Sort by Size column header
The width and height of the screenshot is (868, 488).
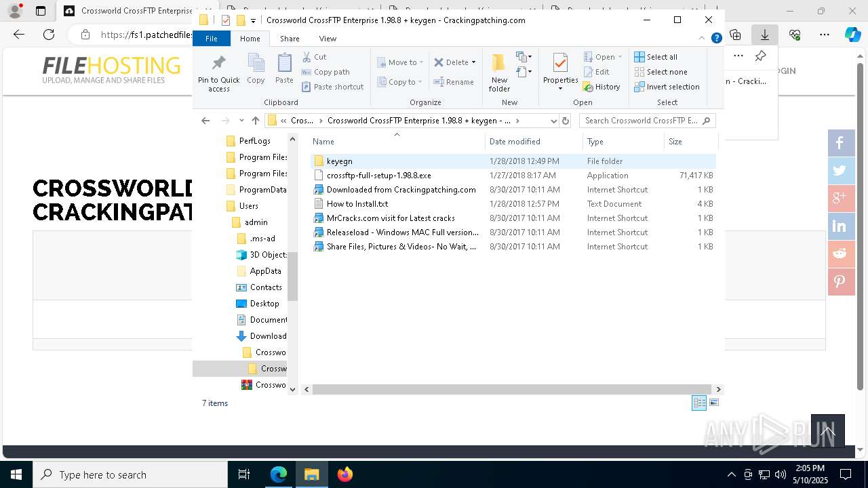point(690,141)
